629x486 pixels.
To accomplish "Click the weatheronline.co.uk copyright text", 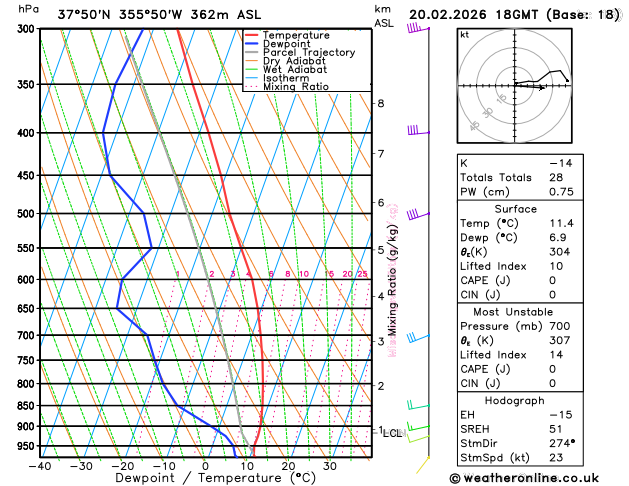I will 524,478.
